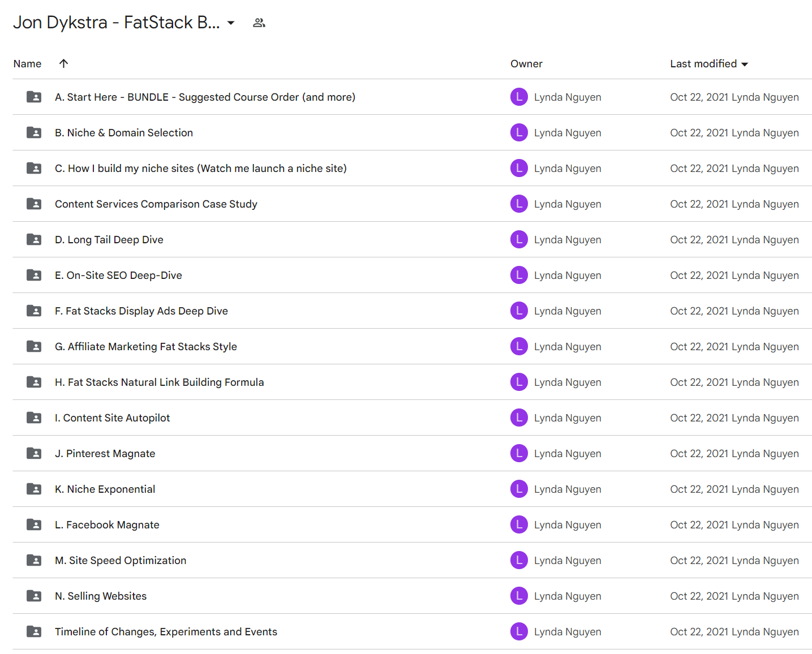Viewport: 812px width, 654px height.
Task: Select 'Timeline of Changes, Experiments and Events'
Action: 166,632
